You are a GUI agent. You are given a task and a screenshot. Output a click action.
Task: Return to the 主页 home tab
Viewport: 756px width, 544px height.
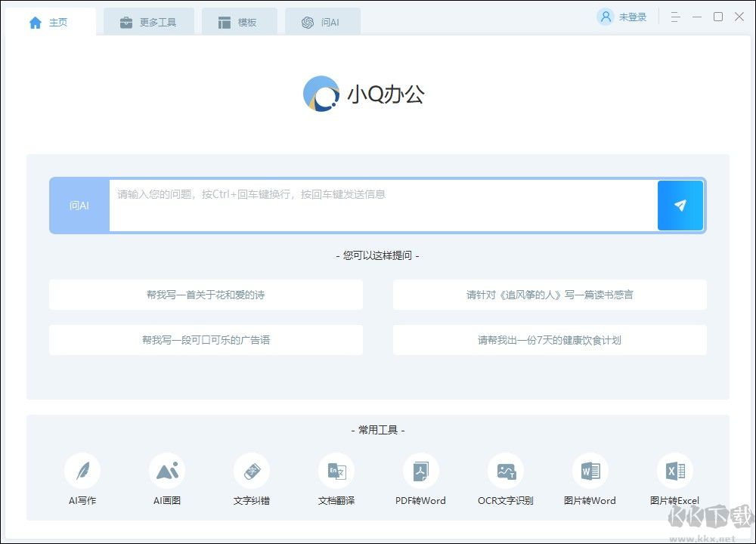(48, 22)
